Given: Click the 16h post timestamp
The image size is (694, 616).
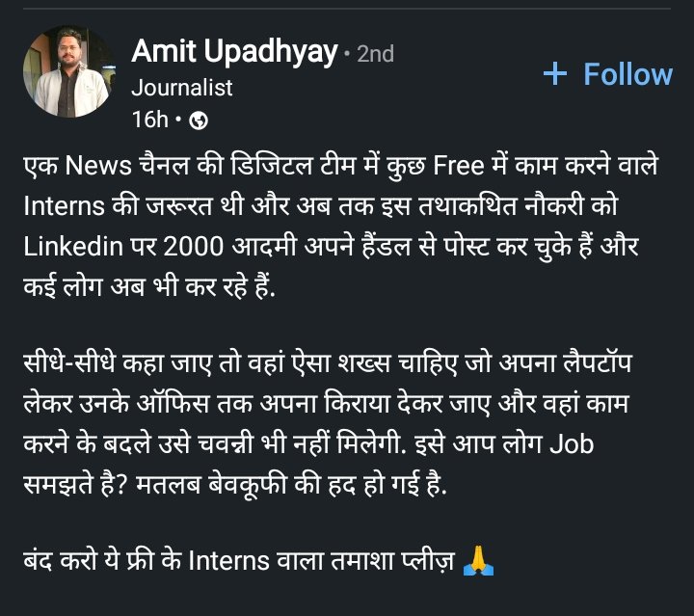Looking at the screenshot, I should click(150, 120).
